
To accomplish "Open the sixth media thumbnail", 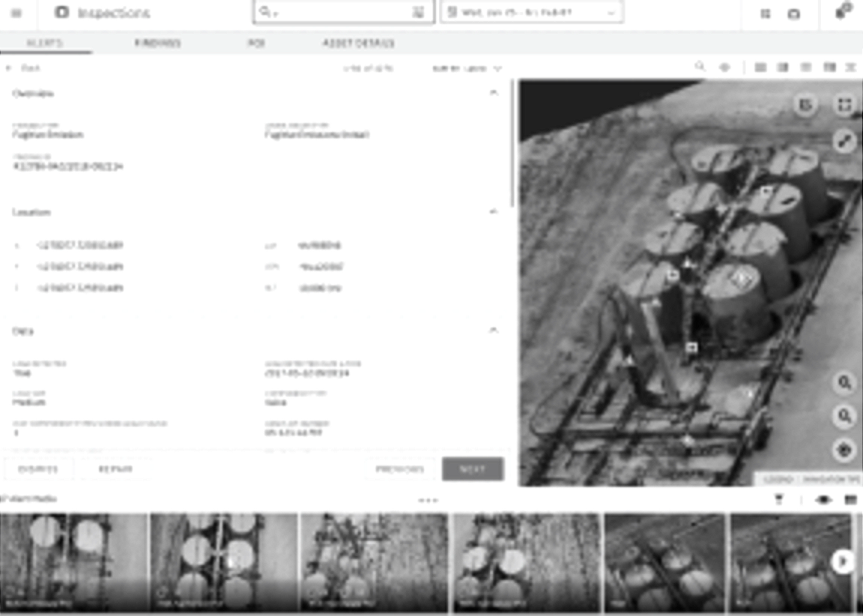I will pos(791,562).
